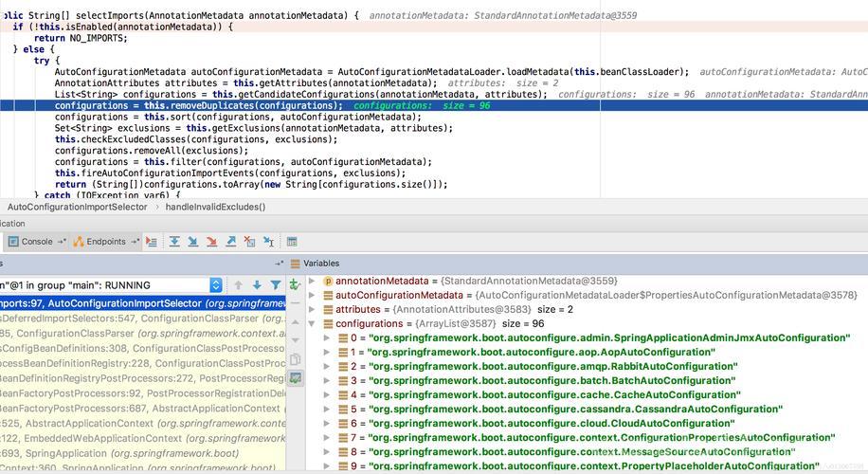Expand the autoConfigurationMetadata variable node
The height and width of the screenshot is (474, 868).
[x=312, y=295]
